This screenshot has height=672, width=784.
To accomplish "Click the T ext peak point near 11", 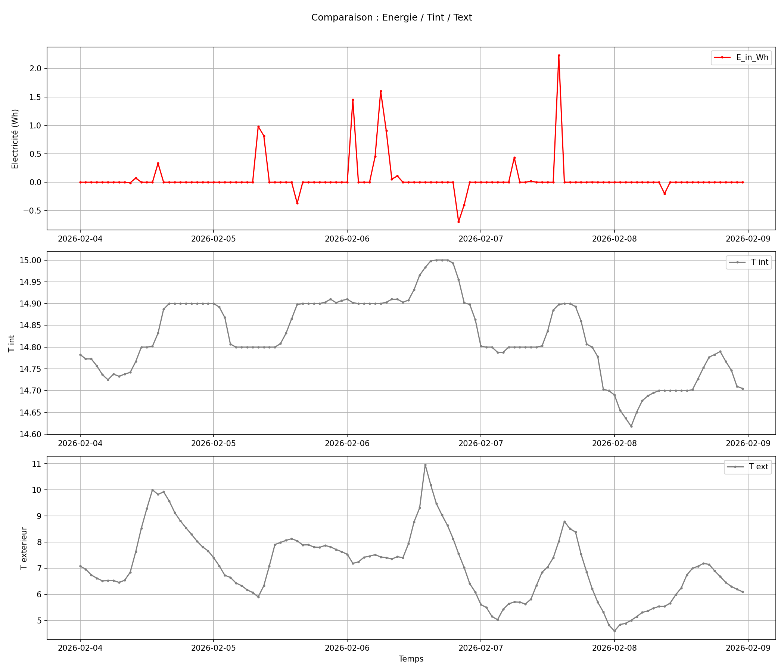I will tap(425, 465).
